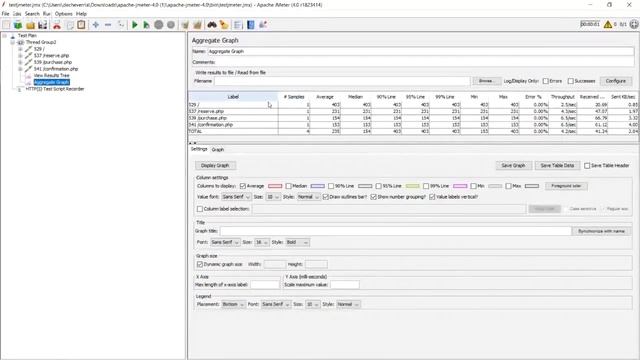Click the Clear All double broom icon
The width and height of the screenshot is (640, 360).
pos(198,25)
